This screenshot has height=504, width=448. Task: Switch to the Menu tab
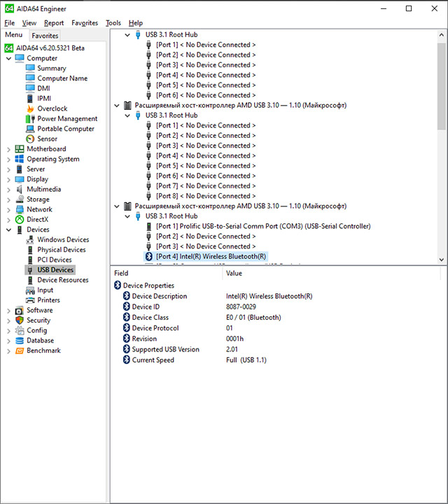(14, 35)
